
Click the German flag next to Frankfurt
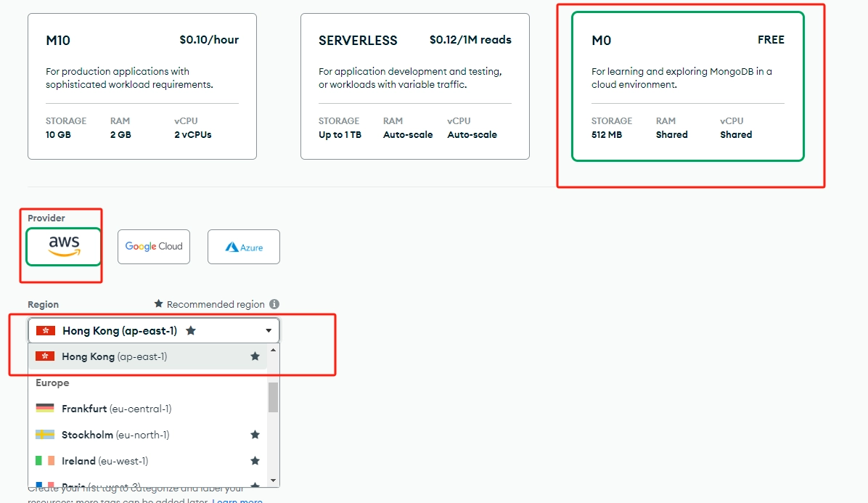45,408
